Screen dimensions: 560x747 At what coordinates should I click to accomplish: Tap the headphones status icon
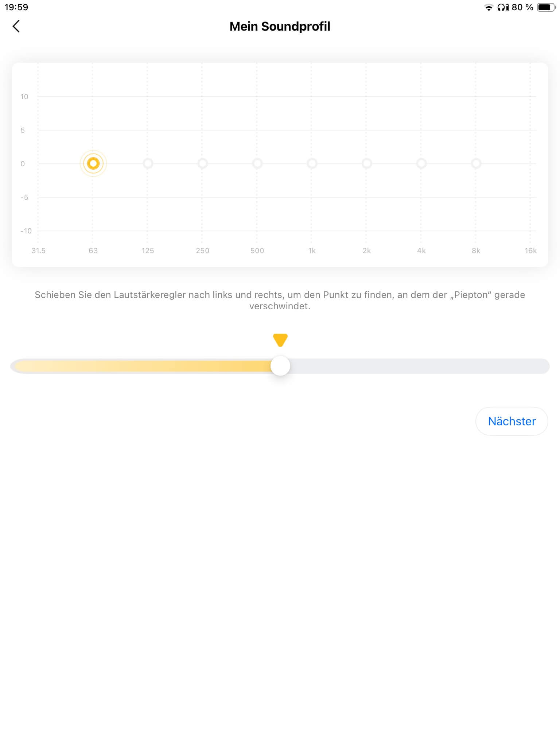pos(503,7)
